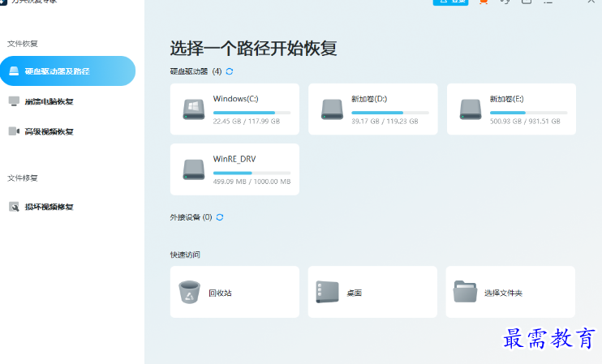Click the 回收站 recycle bin icon

pyautogui.click(x=189, y=292)
